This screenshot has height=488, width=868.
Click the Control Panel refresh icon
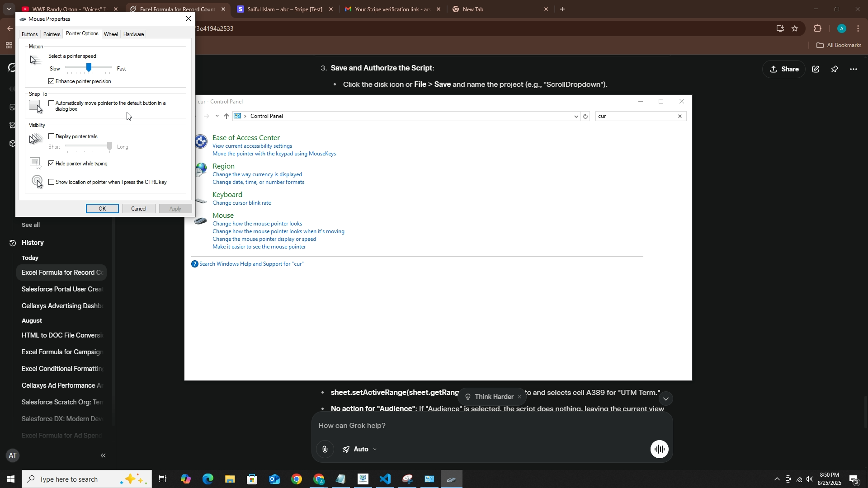(x=585, y=117)
